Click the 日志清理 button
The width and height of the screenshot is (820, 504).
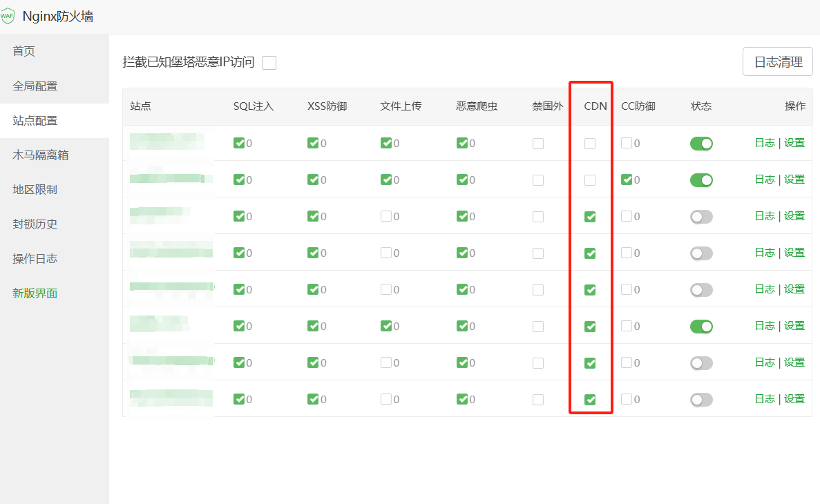777,61
